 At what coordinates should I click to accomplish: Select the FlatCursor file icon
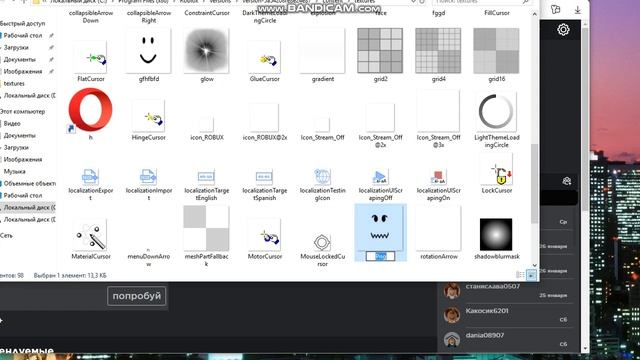pos(91,57)
